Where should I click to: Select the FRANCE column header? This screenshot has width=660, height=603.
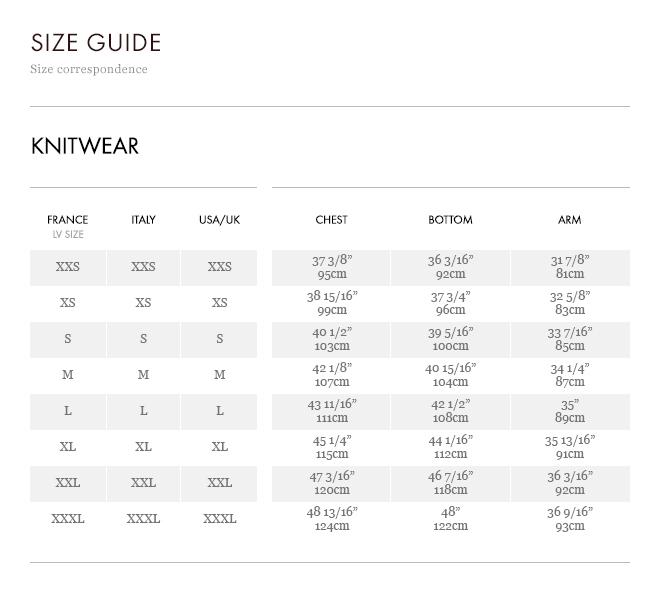click(x=67, y=220)
